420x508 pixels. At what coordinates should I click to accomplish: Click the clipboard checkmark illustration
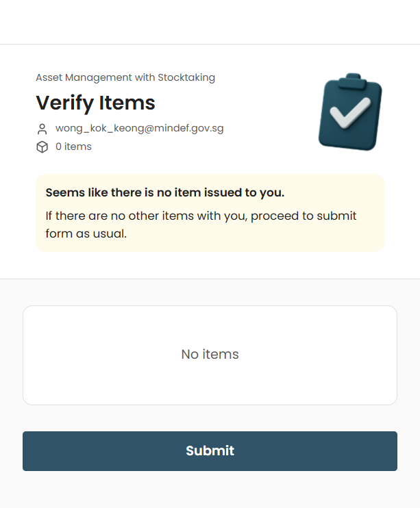350,112
